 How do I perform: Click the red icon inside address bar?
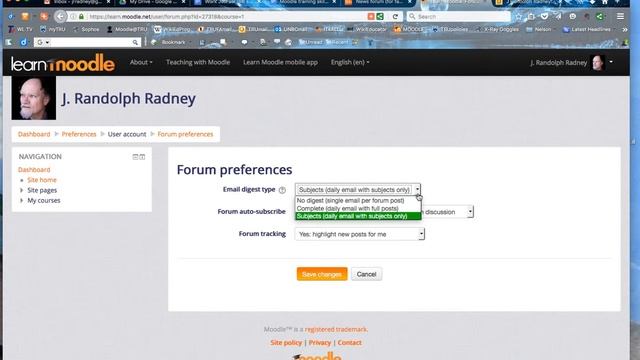(371, 16)
